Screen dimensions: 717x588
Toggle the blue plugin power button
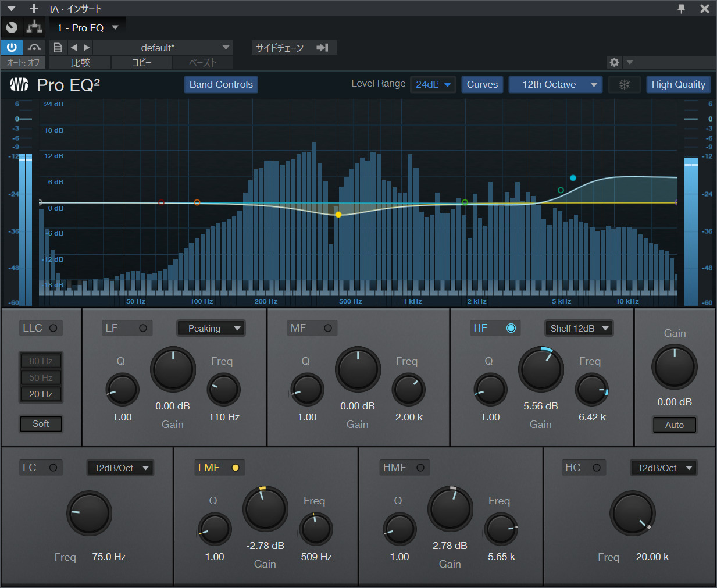(12, 47)
